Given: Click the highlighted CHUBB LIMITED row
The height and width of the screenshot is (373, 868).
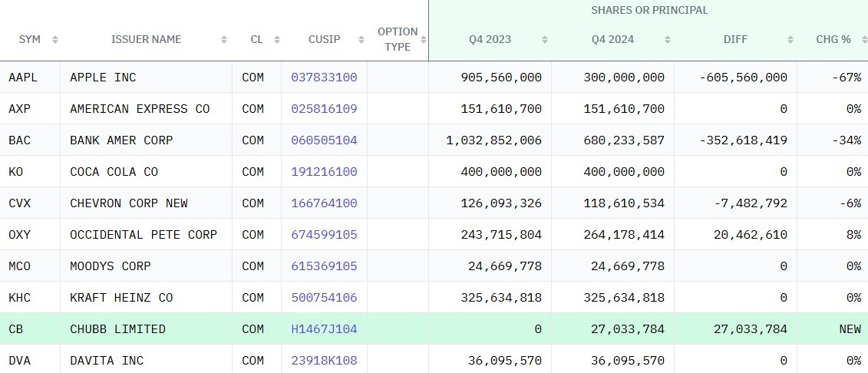Looking at the screenshot, I should tap(117, 329).
